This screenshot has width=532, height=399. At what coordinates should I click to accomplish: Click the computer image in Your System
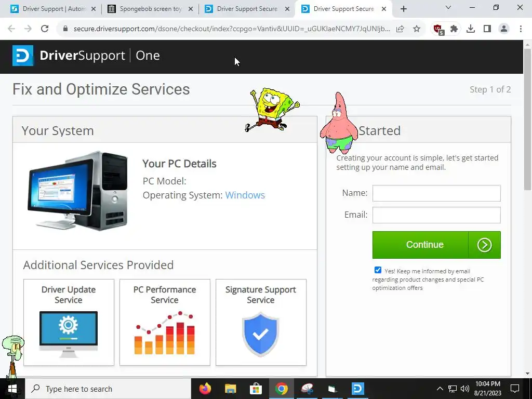[78, 190]
